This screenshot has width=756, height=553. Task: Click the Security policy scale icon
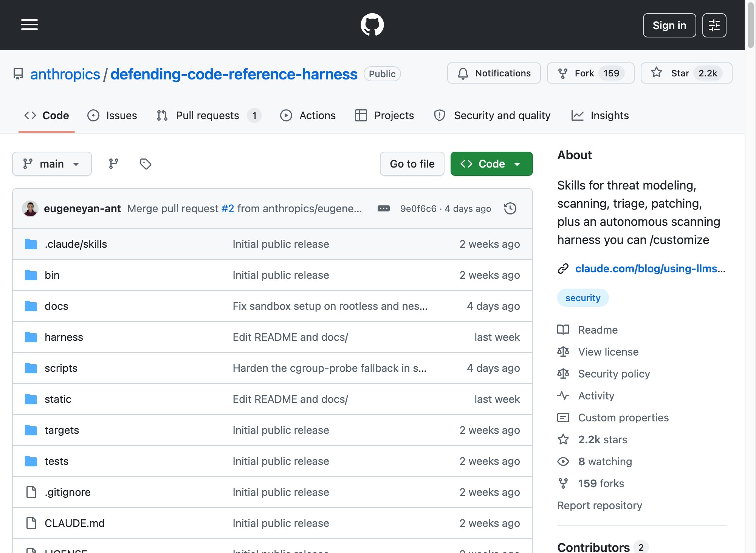point(563,374)
